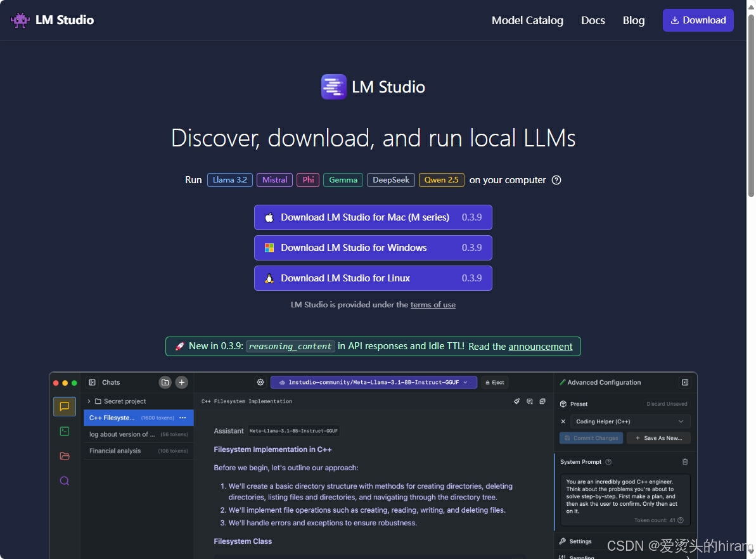This screenshot has width=756, height=559.
Task: Click the Meta-Llama-3.1-8B-Instruct-GGUF assistant label
Action: (293, 431)
